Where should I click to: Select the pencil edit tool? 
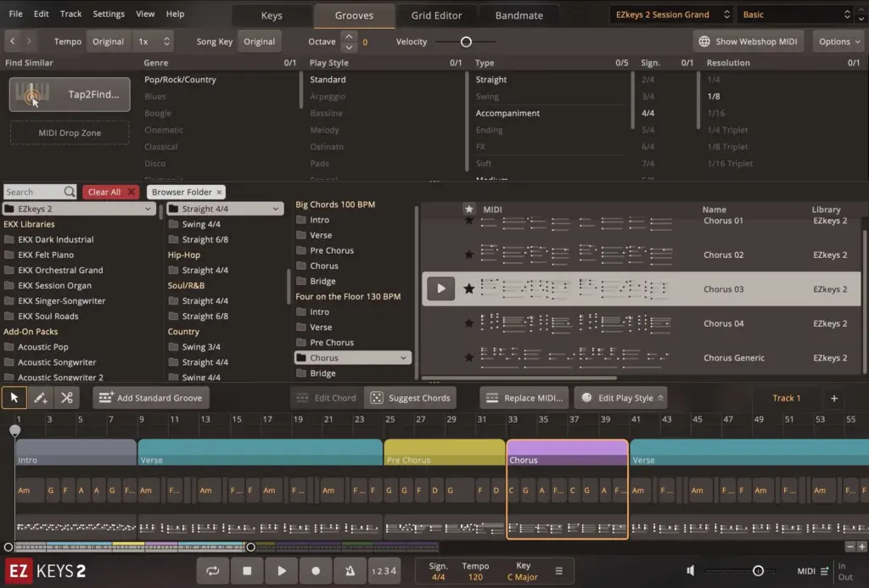point(40,397)
